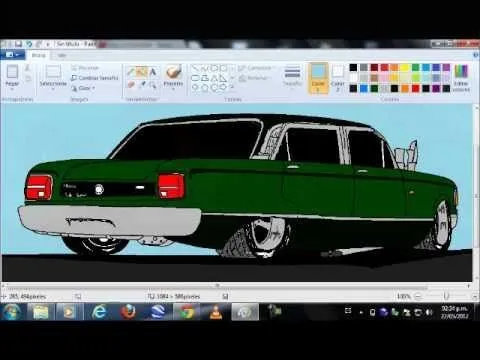Click Cambiar tamaño resize button
480x360 pixels.
(x=95, y=78)
